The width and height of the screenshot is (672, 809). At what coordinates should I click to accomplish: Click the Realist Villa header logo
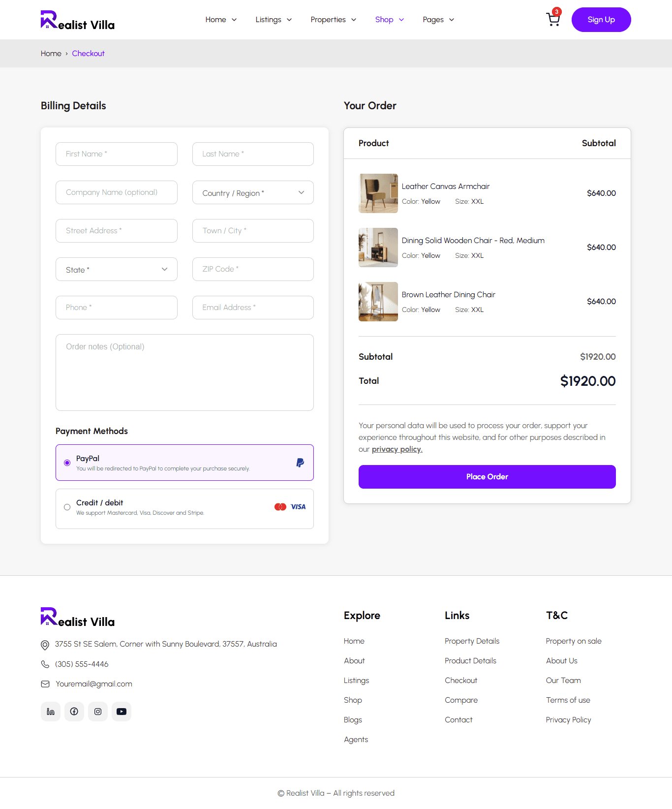(x=78, y=20)
